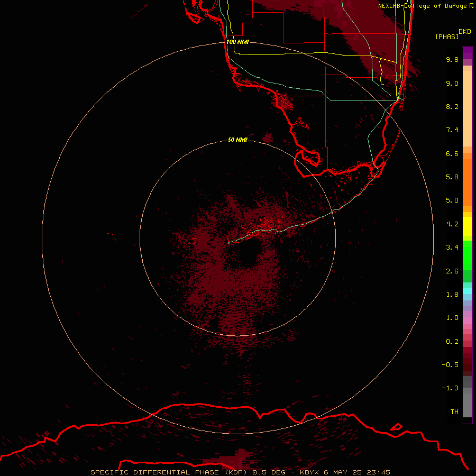
Task: Select the 9.8 value on the color scale
Action: click(452, 59)
